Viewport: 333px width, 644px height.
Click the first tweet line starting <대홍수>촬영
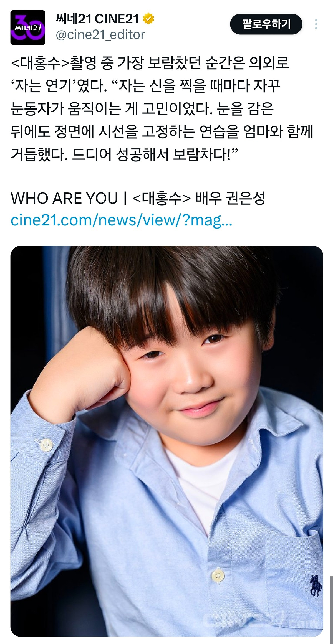pos(150,63)
